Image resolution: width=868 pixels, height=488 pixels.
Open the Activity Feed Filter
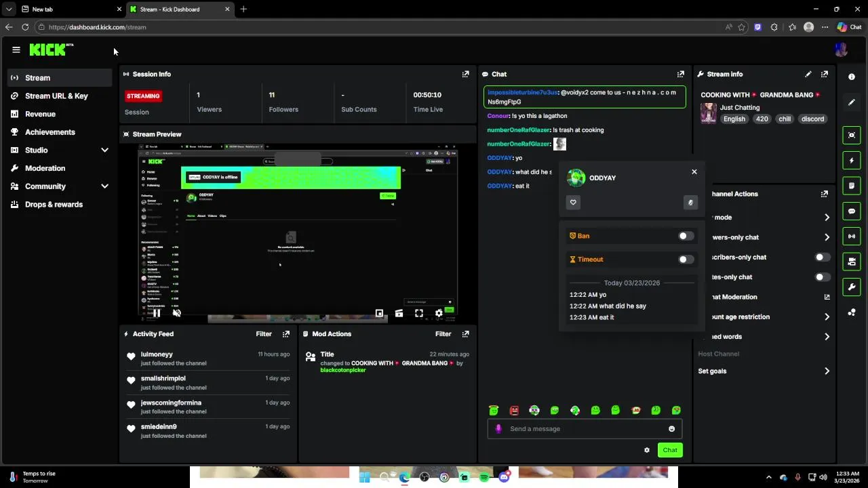pyautogui.click(x=264, y=333)
